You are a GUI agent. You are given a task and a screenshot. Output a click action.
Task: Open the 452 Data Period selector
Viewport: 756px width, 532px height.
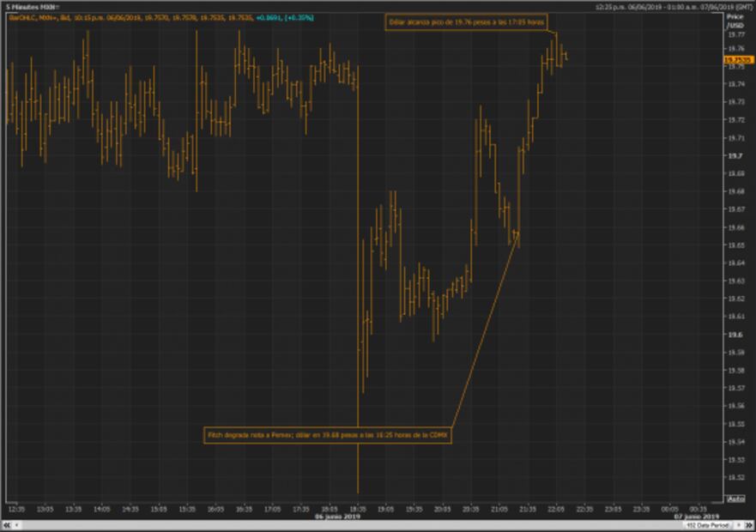pyautogui.click(x=709, y=525)
